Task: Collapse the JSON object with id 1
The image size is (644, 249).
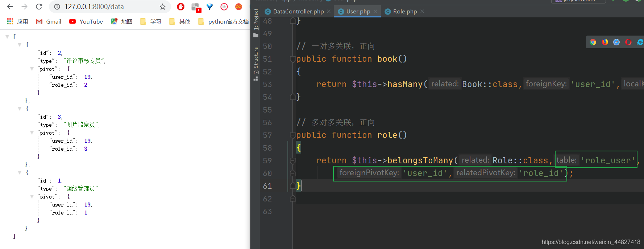Action: click(20, 172)
